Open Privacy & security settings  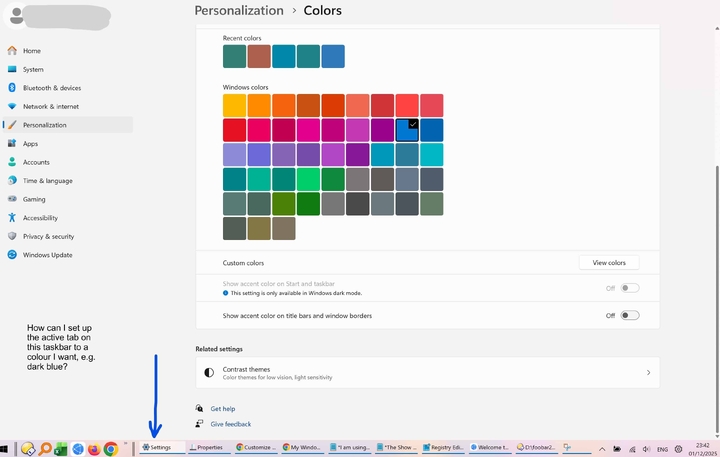click(48, 237)
